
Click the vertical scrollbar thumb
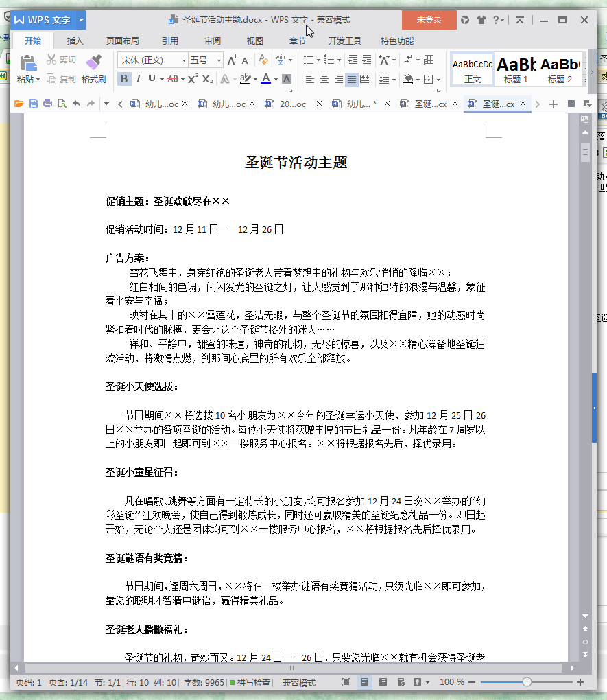click(585, 152)
